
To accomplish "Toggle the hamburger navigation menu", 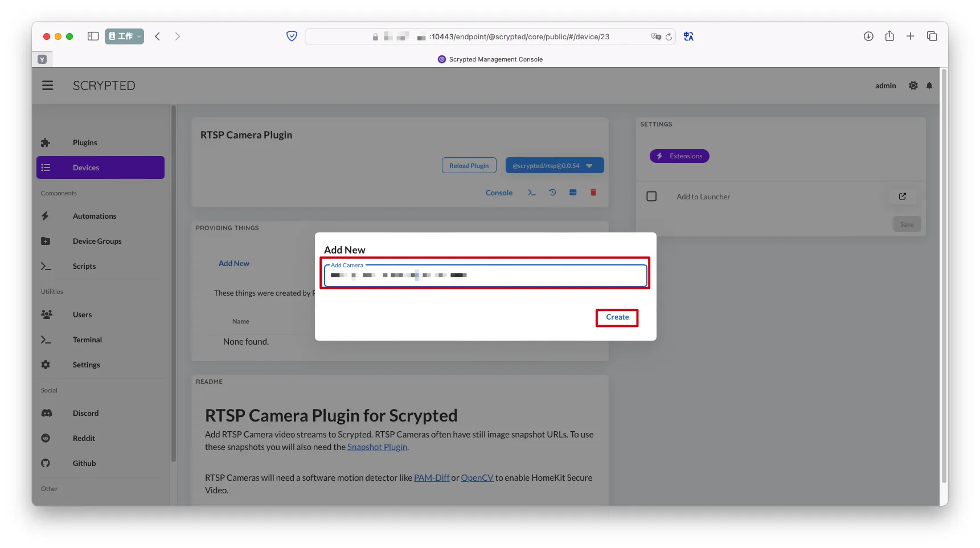I will [48, 85].
